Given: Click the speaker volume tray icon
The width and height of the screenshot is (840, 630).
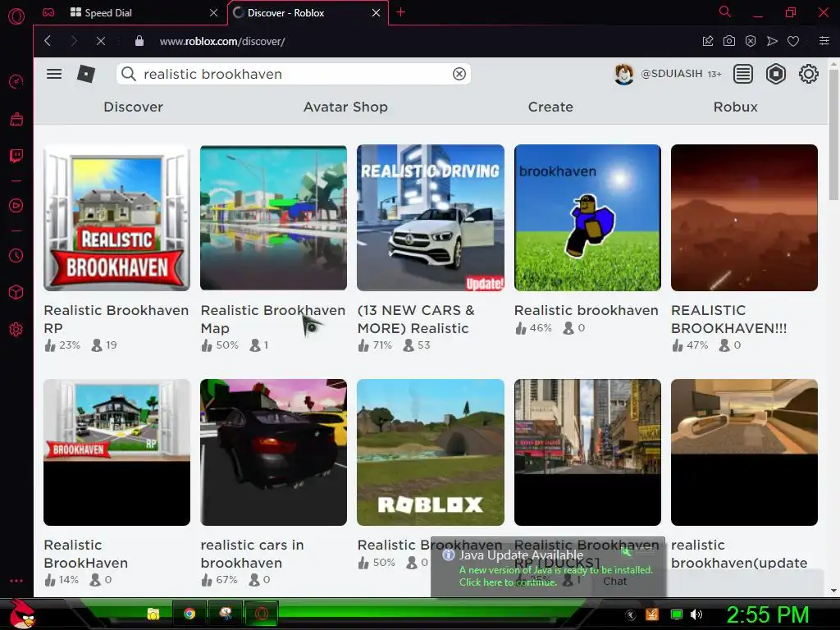Looking at the screenshot, I should (x=696, y=614).
